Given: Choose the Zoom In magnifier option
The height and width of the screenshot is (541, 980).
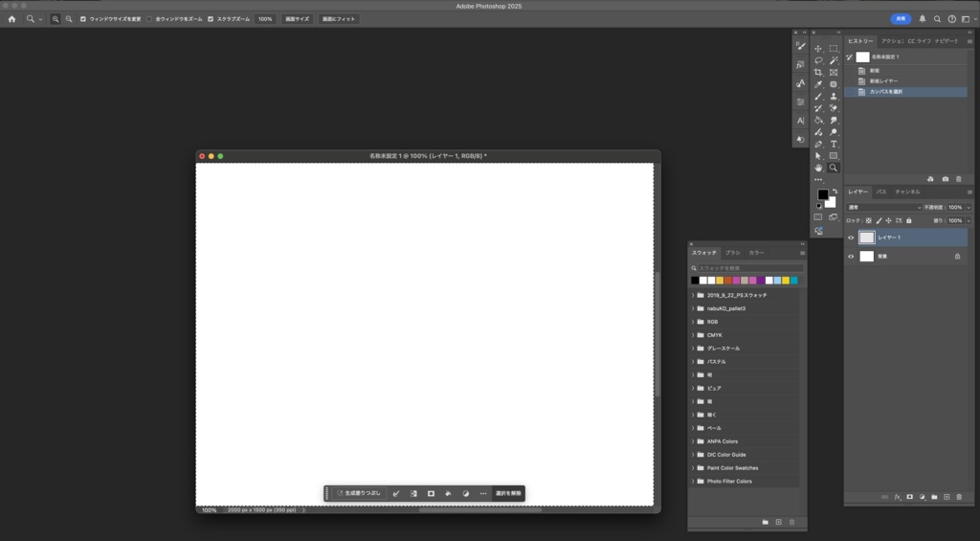Looking at the screenshot, I should click(56, 19).
